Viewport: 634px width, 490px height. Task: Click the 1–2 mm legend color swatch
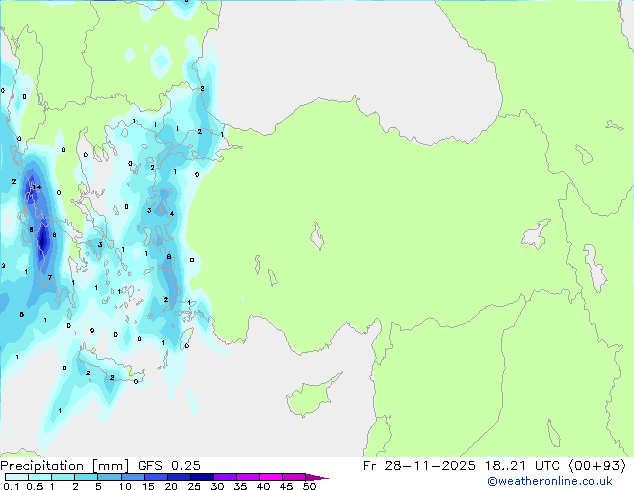[x=63, y=477]
